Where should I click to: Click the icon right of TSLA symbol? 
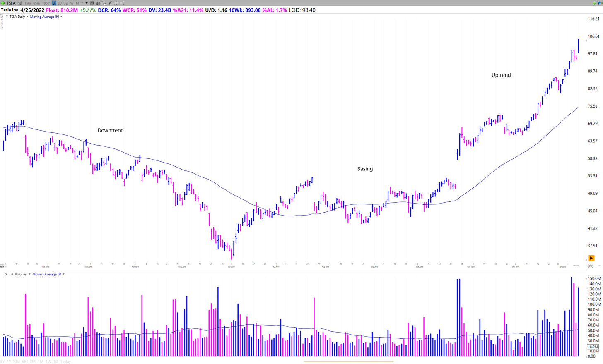coord(20,3)
